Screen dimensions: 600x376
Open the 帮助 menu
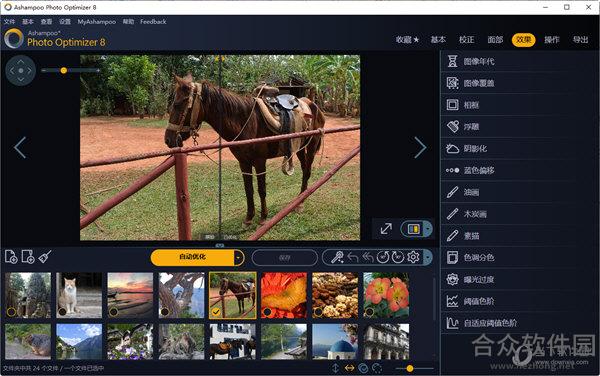point(128,22)
